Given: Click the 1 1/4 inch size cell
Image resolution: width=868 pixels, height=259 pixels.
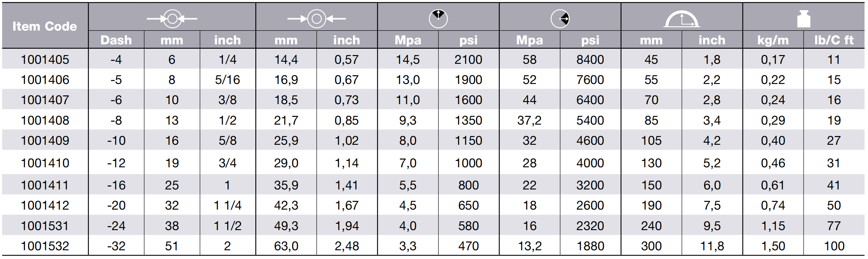Looking at the screenshot, I should tap(227, 205).
